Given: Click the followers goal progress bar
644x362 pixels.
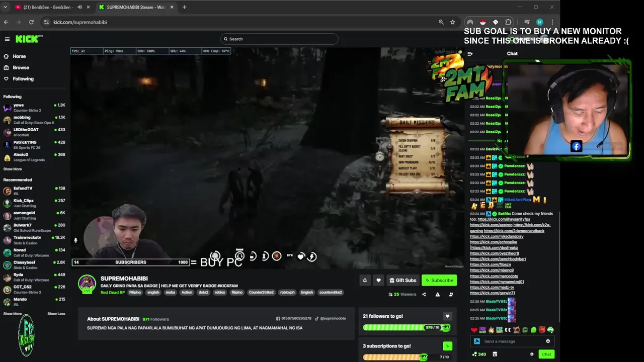Looking at the screenshot, I should pos(406,328).
